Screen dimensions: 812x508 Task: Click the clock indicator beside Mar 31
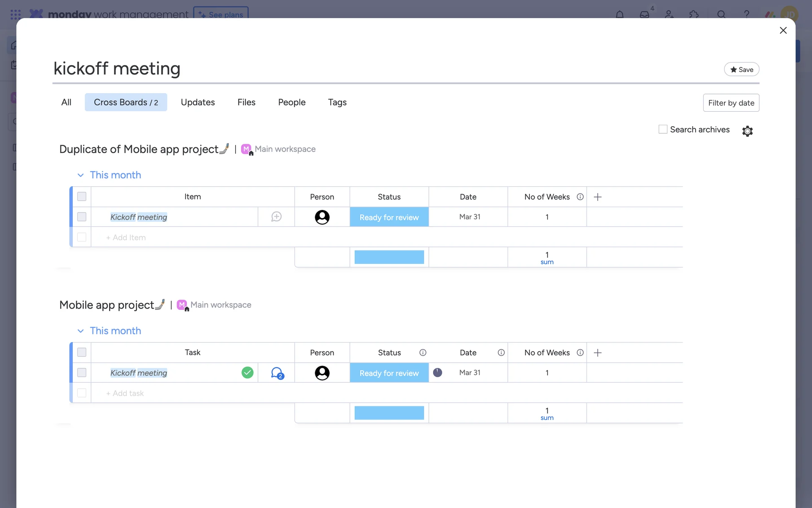437,373
